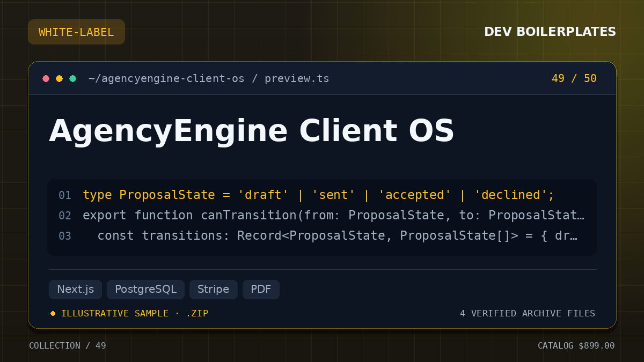The height and width of the screenshot is (362, 644).
Task: Click line number 01
Action: tap(65, 195)
